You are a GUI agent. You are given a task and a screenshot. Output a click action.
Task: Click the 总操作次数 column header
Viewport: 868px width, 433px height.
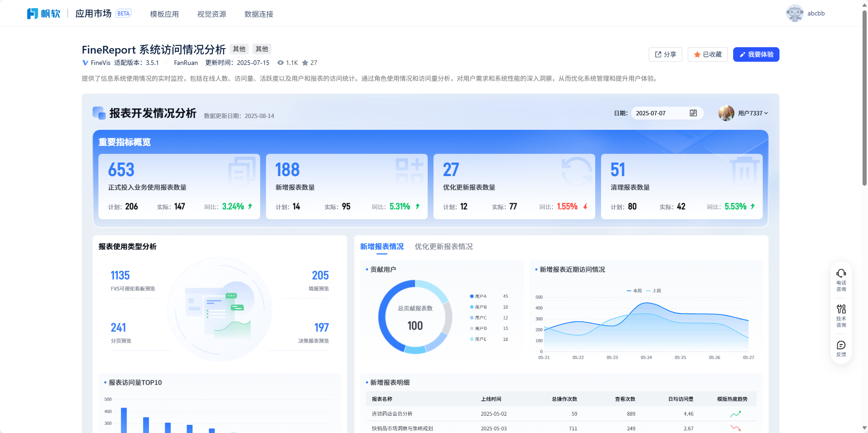point(564,399)
